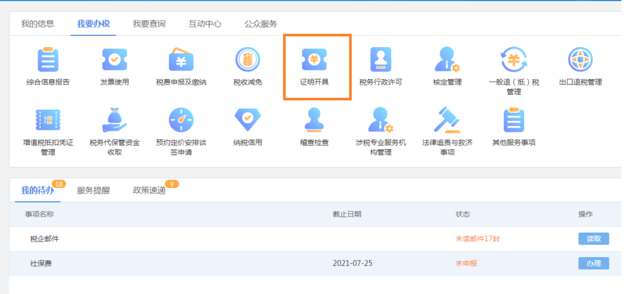Open the 综合信息报告 icon
Screen dimensions: 644x294
48,60
